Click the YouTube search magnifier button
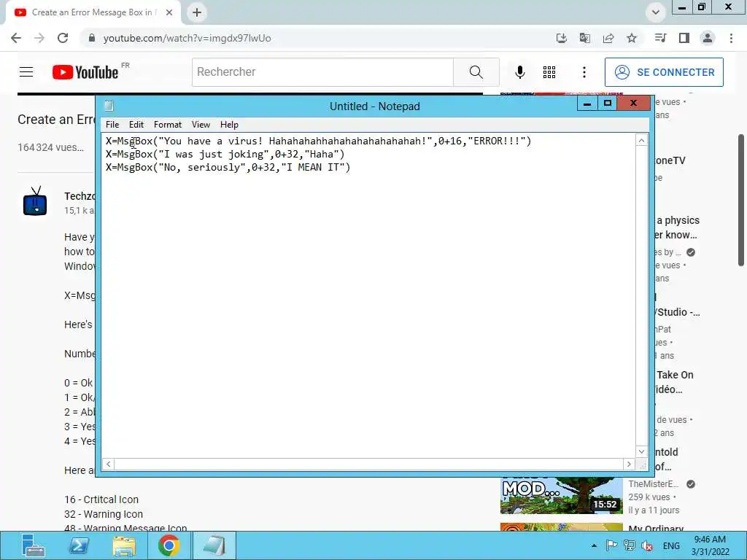Screen dimensions: 747x560 476,72
